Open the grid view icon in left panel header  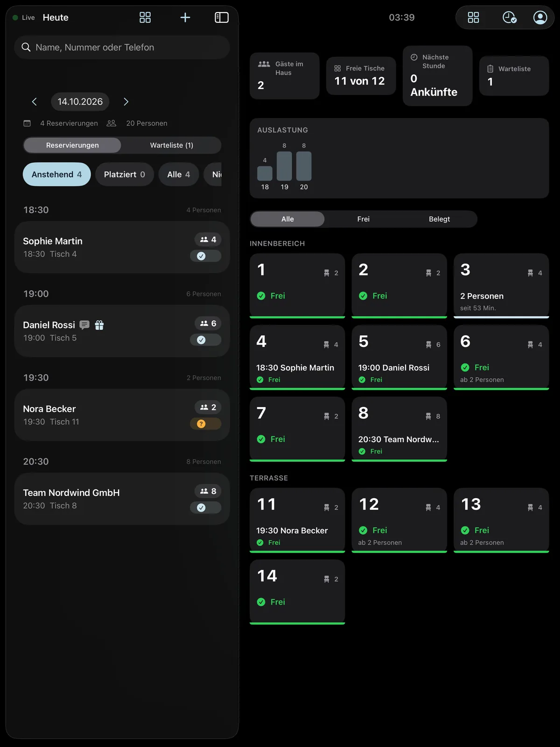click(145, 18)
